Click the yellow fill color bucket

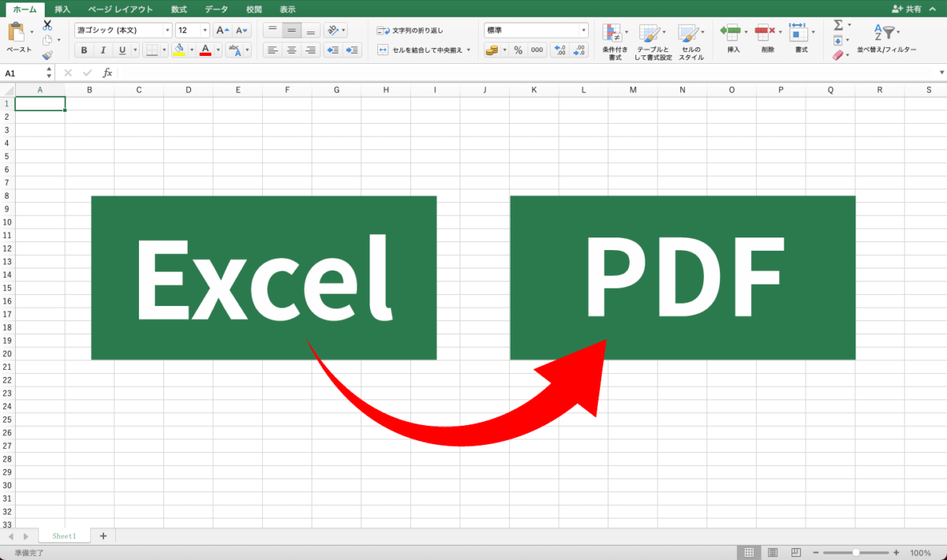pos(178,50)
